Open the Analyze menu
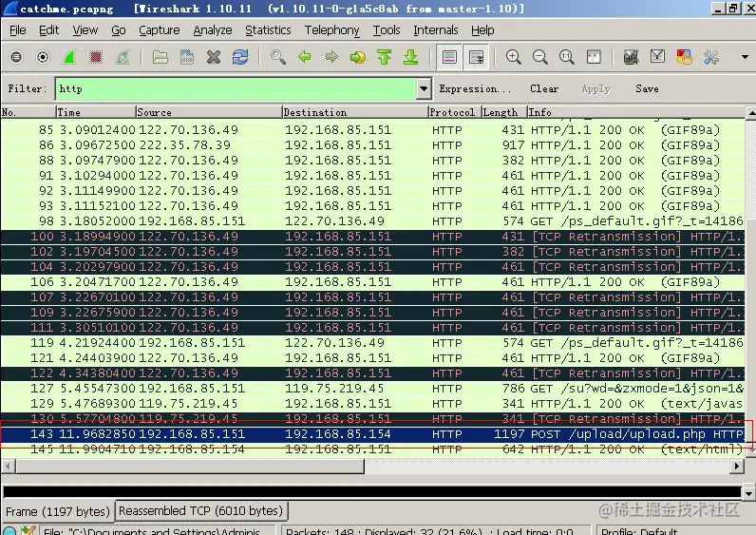The height and width of the screenshot is (535, 756). (x=213, y=29)
